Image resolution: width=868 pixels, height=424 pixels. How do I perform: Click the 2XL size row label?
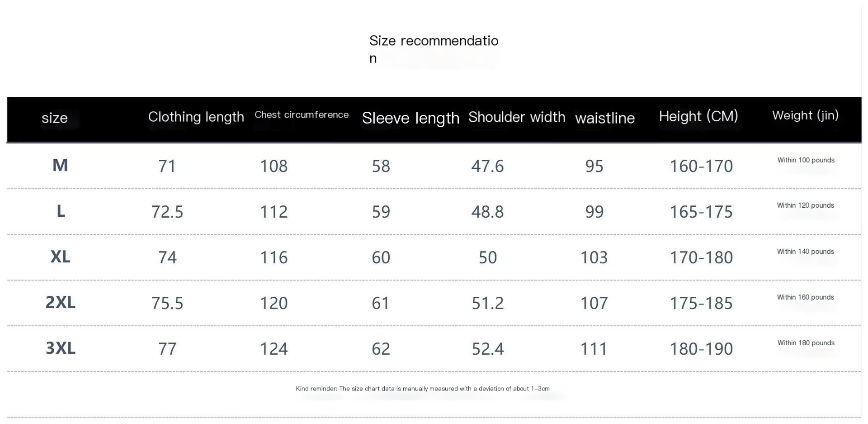click(60, 302)
